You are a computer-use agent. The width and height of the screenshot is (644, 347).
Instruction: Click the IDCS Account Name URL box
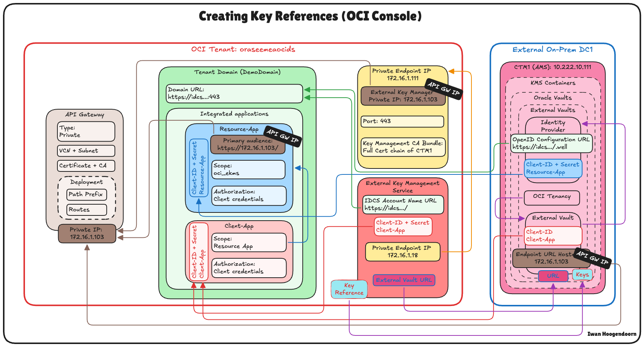click(403, 205)
